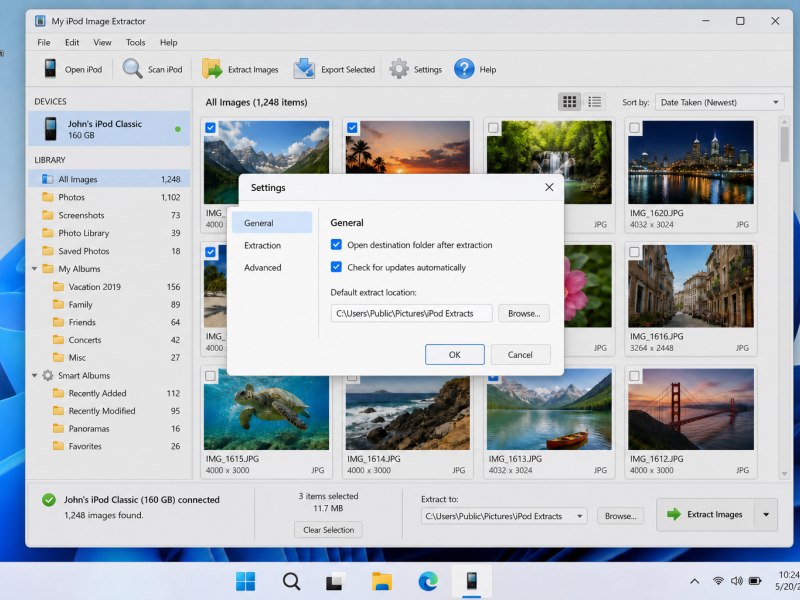The width and height of the screenshot is (800, 600).
Task: Select the Vacation 2019 album
Action: coord(109,287)
